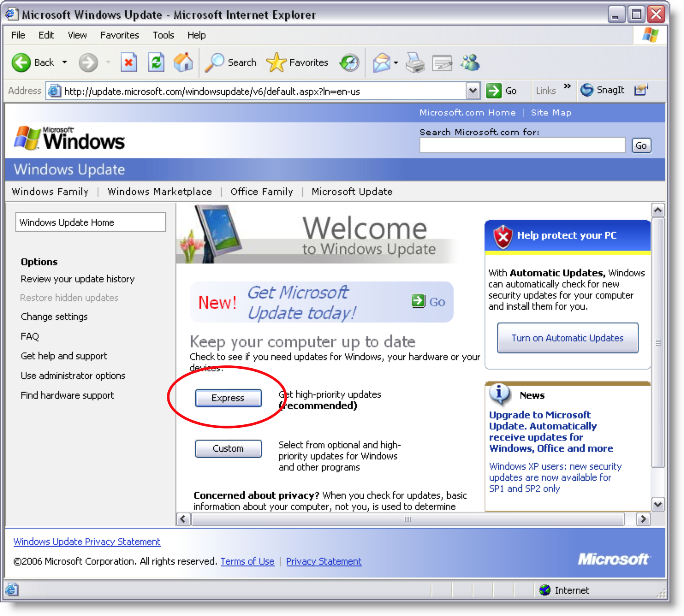Viewport: 684px width, 616px height.
Task: Open the address bar URL dropdown
Action: 473,91
